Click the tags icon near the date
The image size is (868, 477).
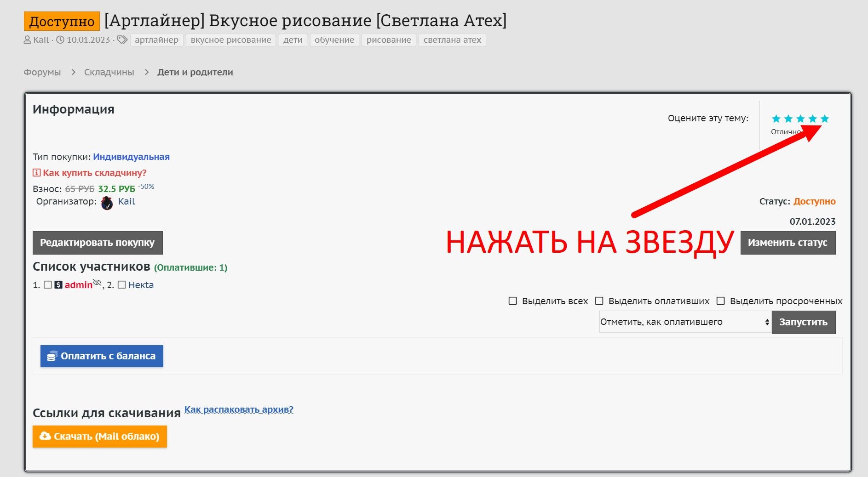122,40
